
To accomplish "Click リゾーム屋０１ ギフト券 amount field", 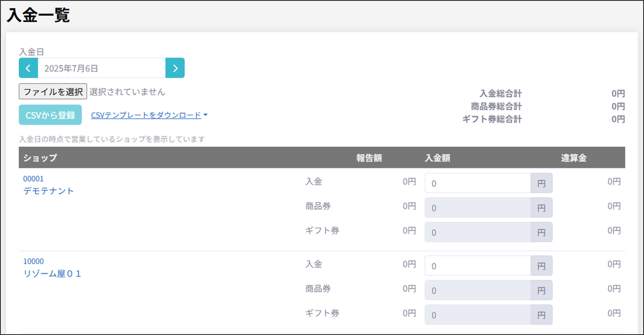I will point(477,315).
